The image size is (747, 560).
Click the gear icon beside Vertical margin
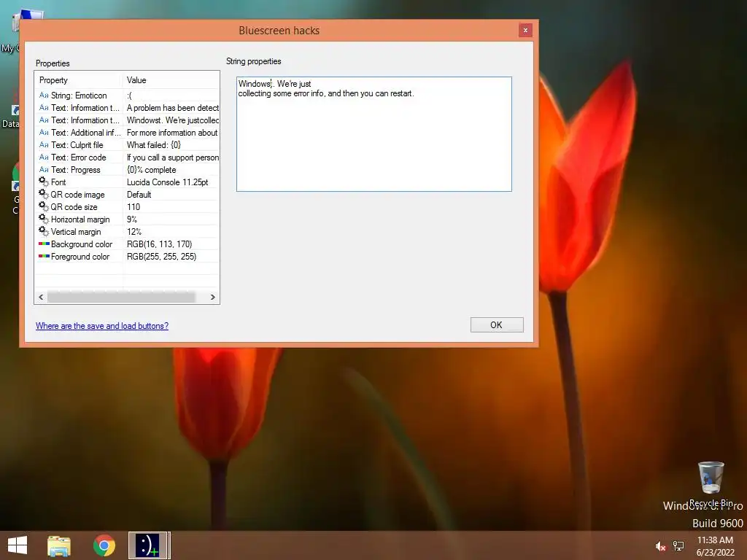[x=44, y=231]
